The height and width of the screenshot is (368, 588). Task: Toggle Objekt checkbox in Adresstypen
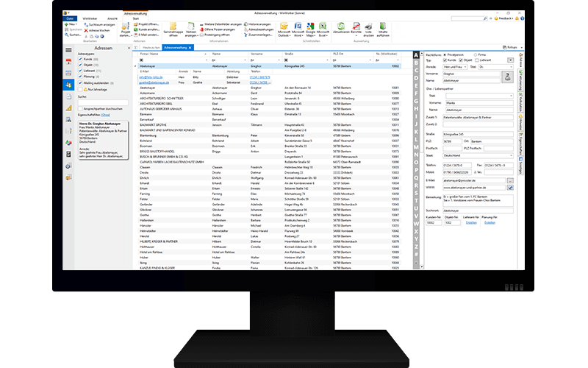(x=80, y=65)
